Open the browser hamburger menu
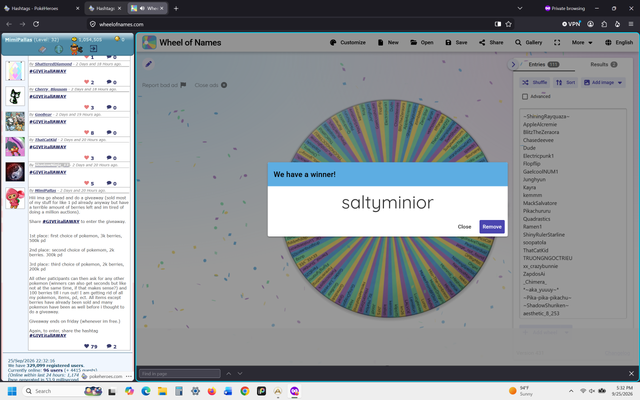Image resolution: width=640 pixels, height=400 pixels. [631, 24]
